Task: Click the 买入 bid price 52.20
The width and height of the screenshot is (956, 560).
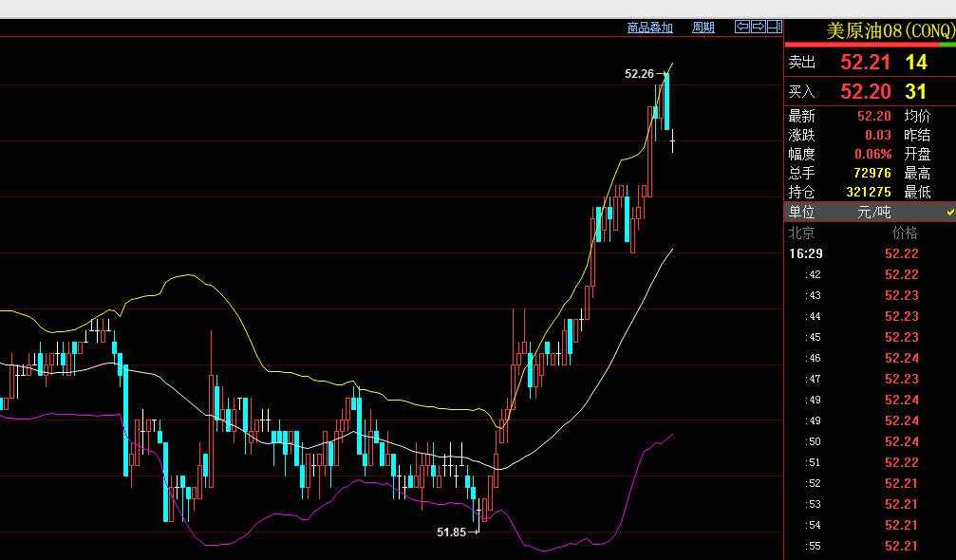Action: click(865, 91)
